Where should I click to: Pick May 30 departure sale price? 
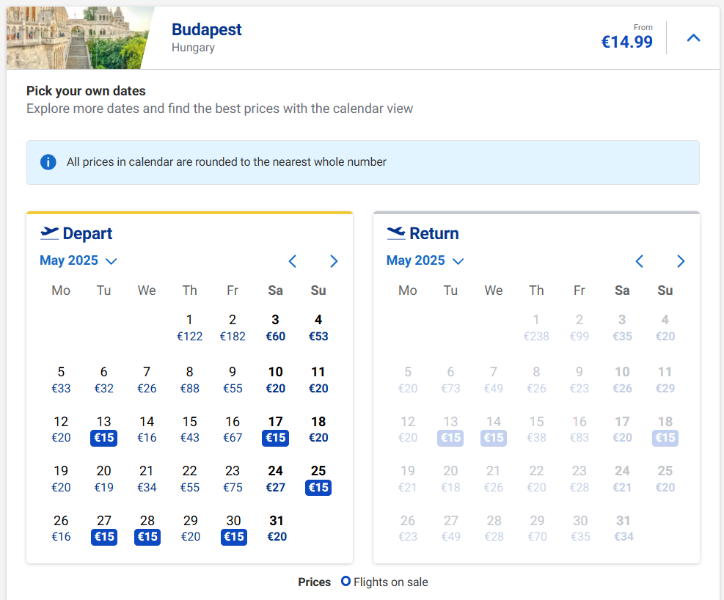(233, 528)
